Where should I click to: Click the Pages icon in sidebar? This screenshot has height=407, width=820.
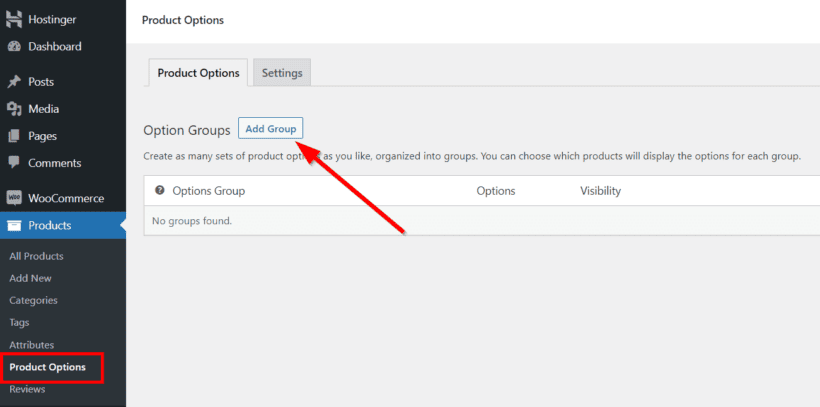pyautogui.click(x=14, y=136)
